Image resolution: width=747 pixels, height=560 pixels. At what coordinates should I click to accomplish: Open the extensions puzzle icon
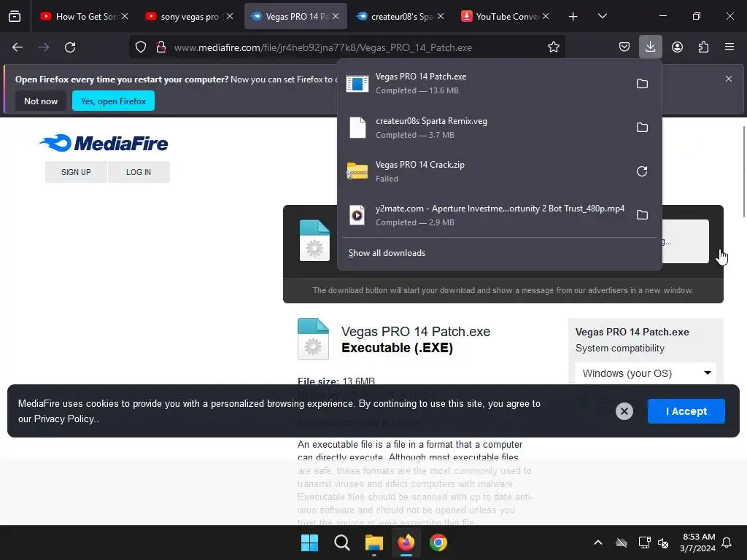(703, 47)
